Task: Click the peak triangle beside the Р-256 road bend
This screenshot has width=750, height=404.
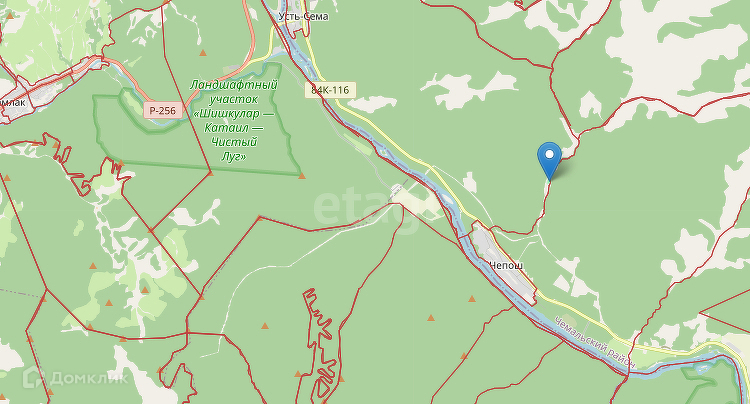Action: point(203,53)
